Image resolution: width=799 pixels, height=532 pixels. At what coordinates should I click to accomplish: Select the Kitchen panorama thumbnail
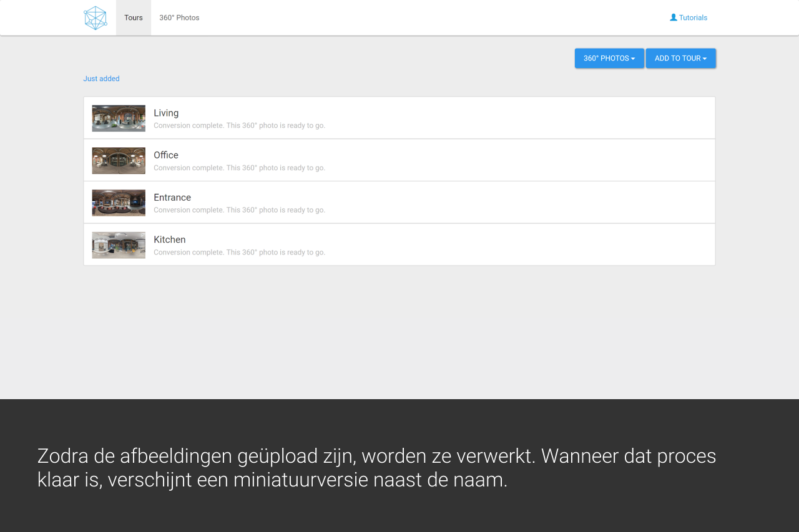pos(119,244)
